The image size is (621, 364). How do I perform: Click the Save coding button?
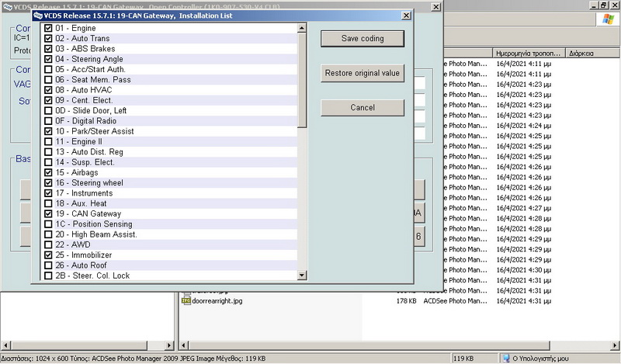pos(363,39)
